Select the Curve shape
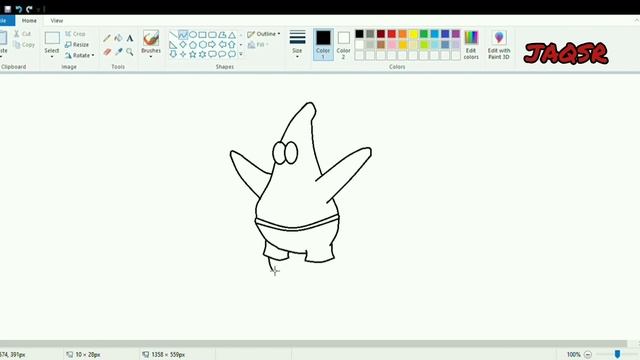The width and height of the screenshot is (640, 360). point(183,35)
